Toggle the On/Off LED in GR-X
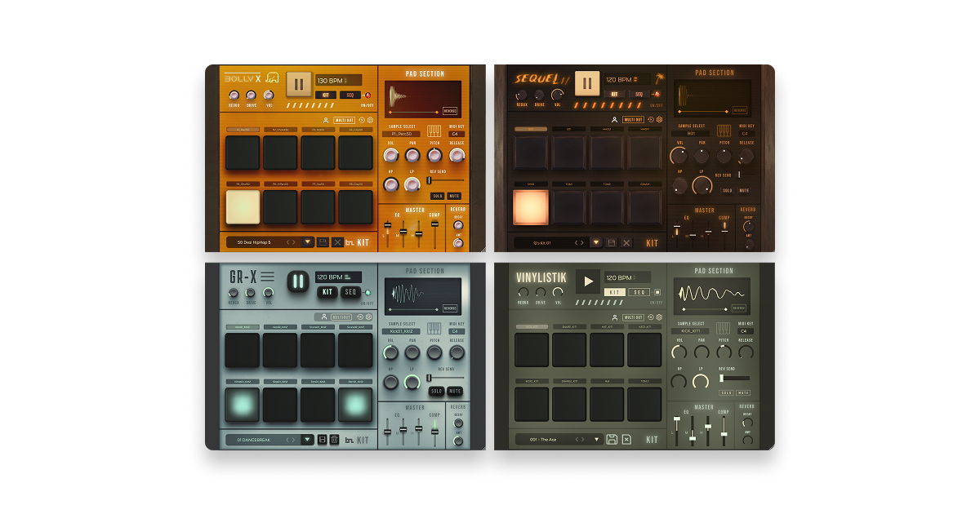The image size is (980, 514). pyautogui.click(x=367, y=293)
